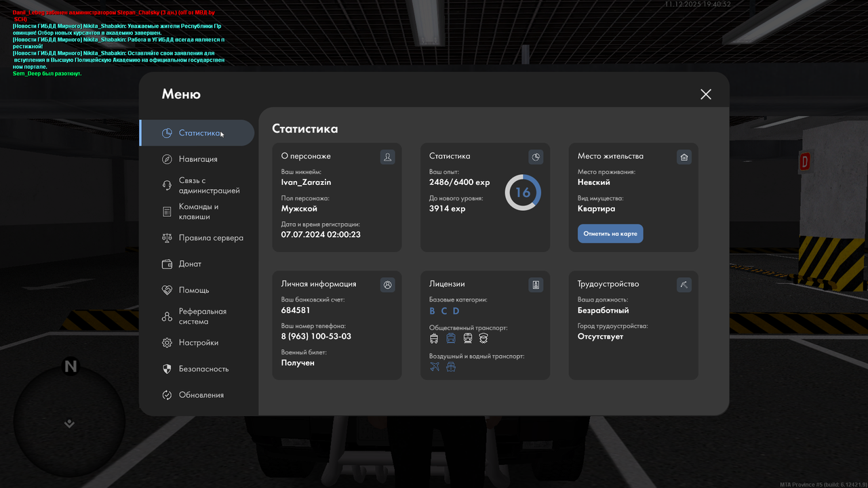Click the trolleybus license icon
This screenshot has height=488, width=868.
pyautogui.click(x=434, y=338)
